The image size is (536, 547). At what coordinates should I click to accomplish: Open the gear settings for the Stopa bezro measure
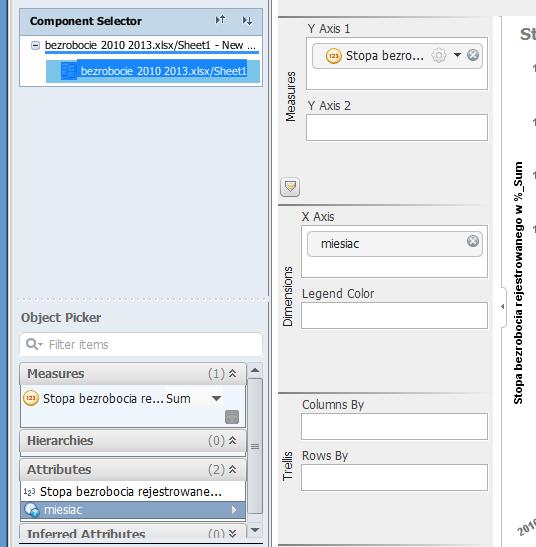[439, 55]
